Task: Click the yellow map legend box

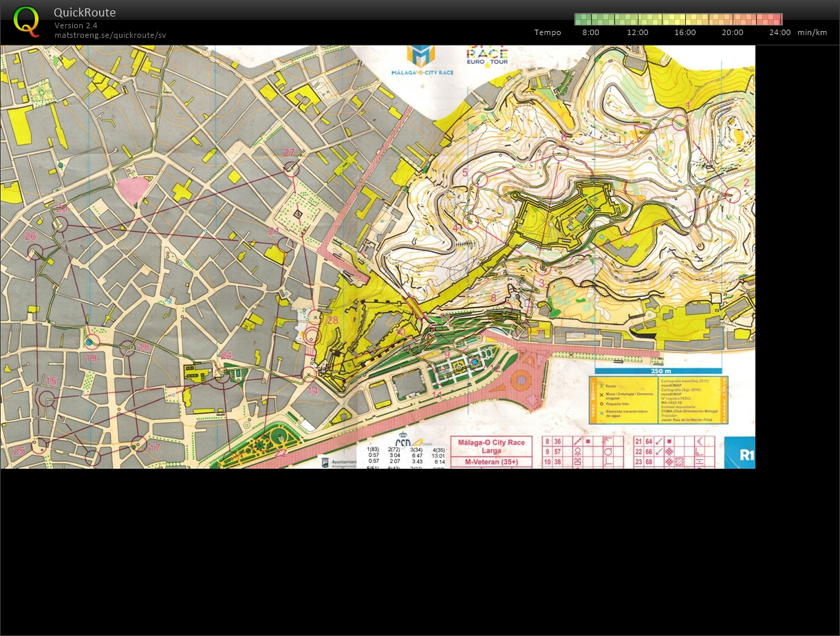Action: 658,400
